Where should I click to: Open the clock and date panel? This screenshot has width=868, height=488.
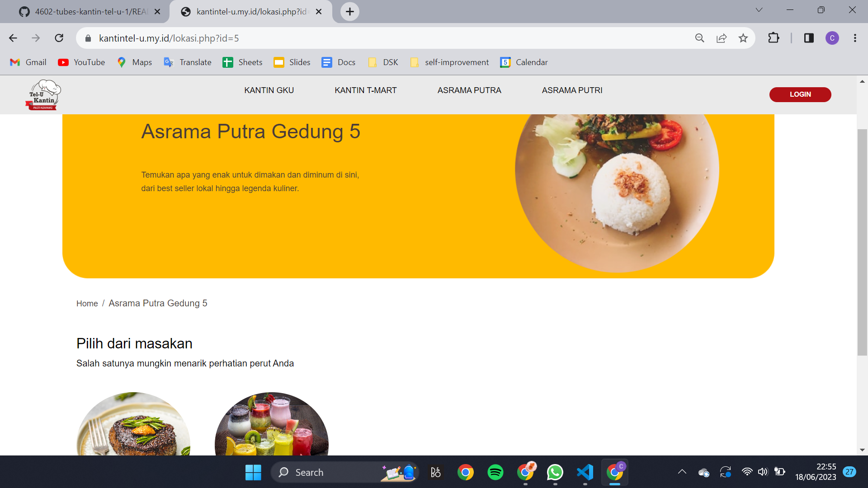coord(816,472)
